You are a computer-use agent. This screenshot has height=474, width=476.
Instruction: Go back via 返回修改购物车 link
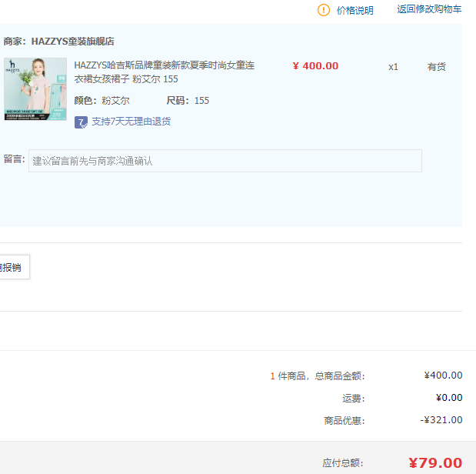point(429,9)
